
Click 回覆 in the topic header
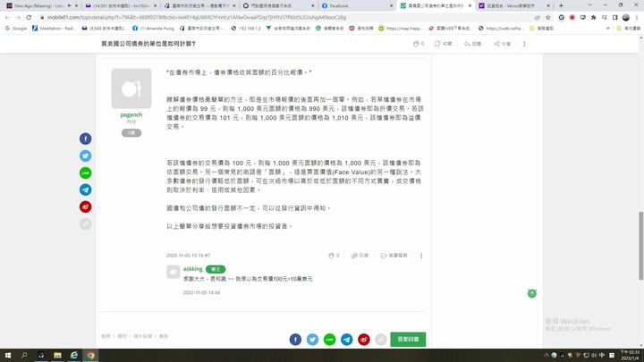[473, 44]
